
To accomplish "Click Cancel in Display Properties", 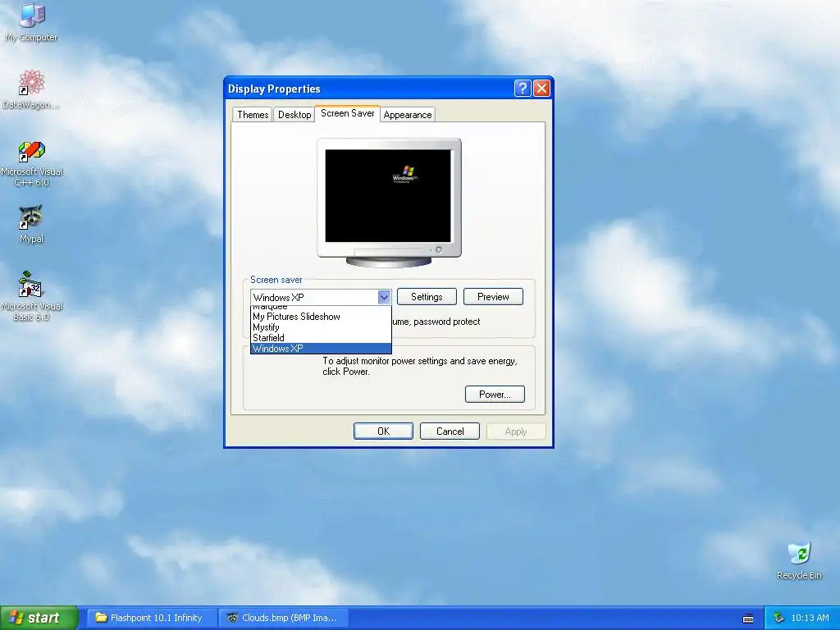I will [450, 431].
